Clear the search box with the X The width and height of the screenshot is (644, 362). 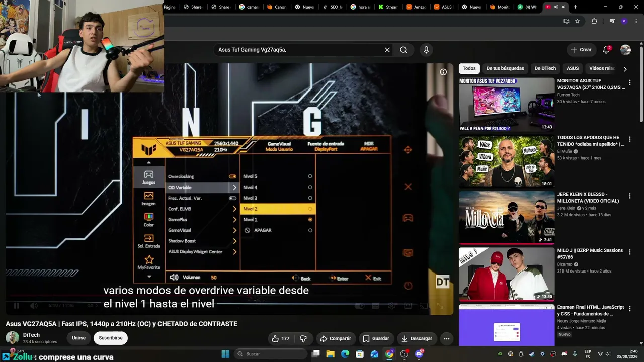tap(387, 50)
